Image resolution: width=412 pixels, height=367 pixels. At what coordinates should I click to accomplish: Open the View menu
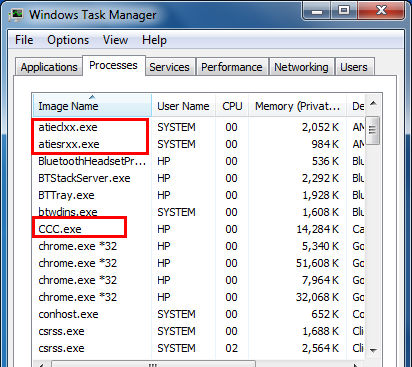pos(115,40)
